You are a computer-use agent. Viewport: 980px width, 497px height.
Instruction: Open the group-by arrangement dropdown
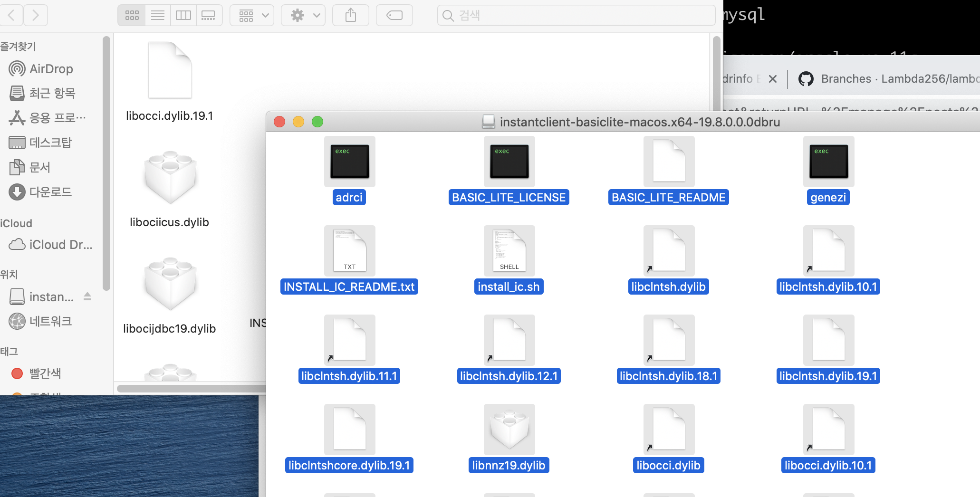[252, 16]
